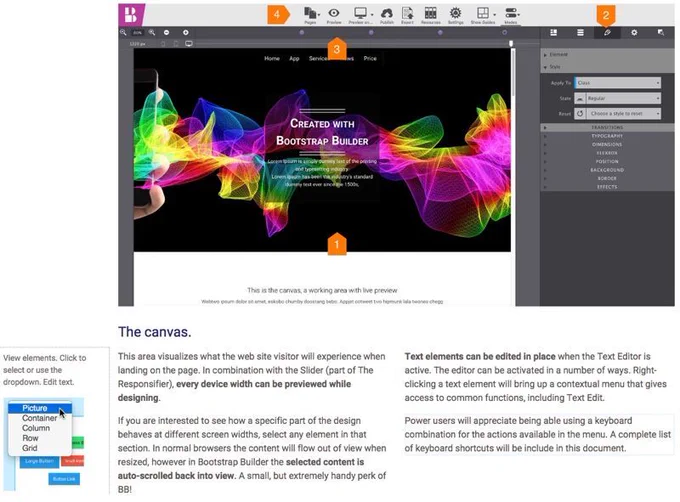Expand the Flexbox group
This screenshot has width=680, height=502.
(x=607, y=153)
